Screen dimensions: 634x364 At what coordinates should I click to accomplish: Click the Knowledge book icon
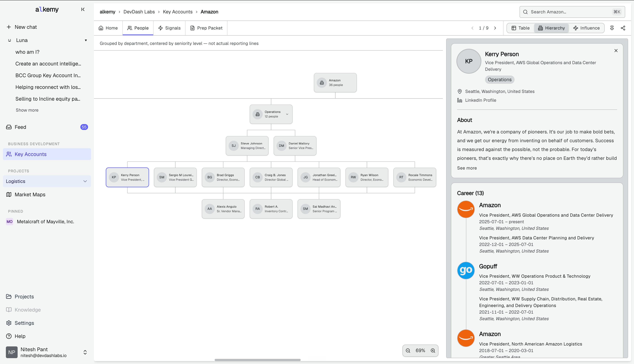tap(9, 310)
